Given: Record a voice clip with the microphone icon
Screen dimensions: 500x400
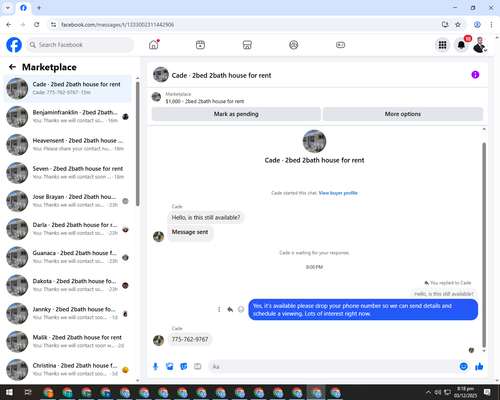Looking at the screenshot, I should pyautogui.click(x=155, y=367).
